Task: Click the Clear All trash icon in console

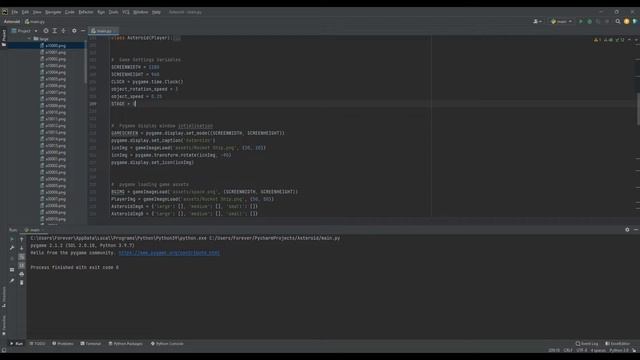Action: [x=22, y=282]
